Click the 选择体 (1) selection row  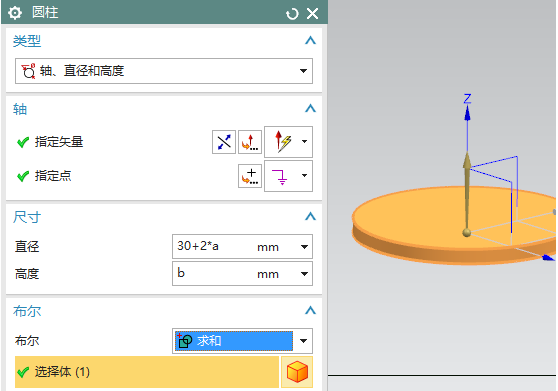click(x=147, y=372)
